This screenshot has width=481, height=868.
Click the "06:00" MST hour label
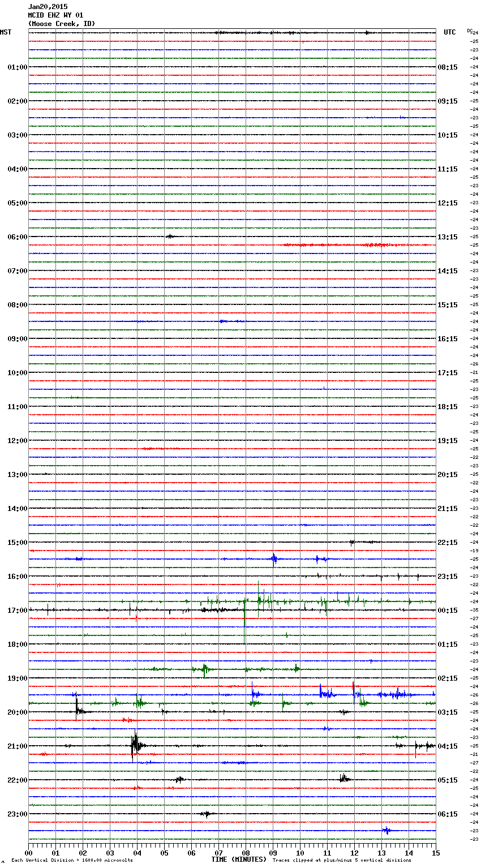[18, 237]
